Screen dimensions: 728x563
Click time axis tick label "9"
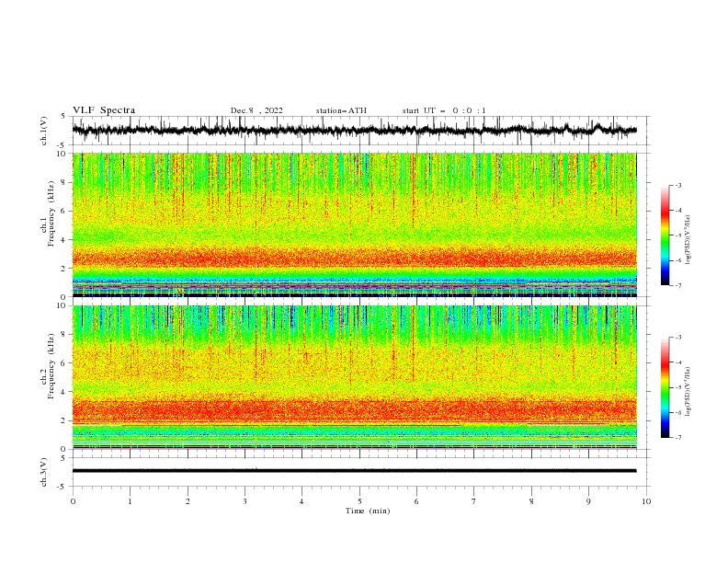point(588,501)
